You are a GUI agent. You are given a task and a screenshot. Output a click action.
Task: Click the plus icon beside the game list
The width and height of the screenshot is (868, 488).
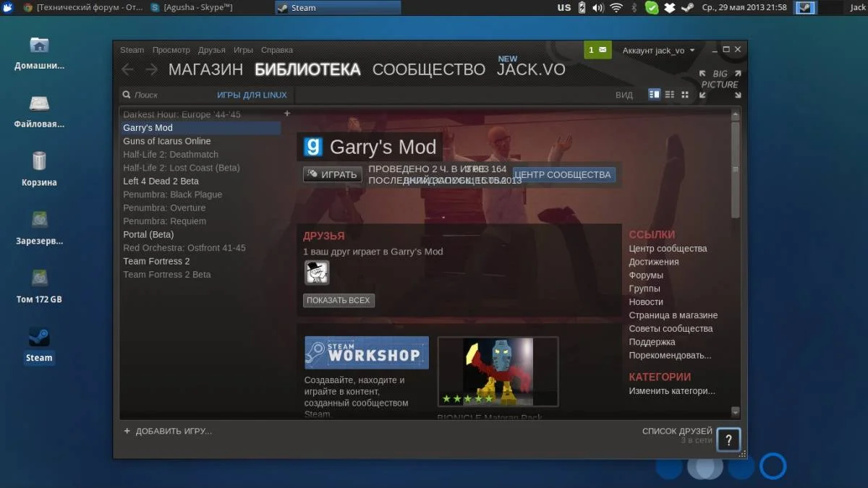[287, 114]
